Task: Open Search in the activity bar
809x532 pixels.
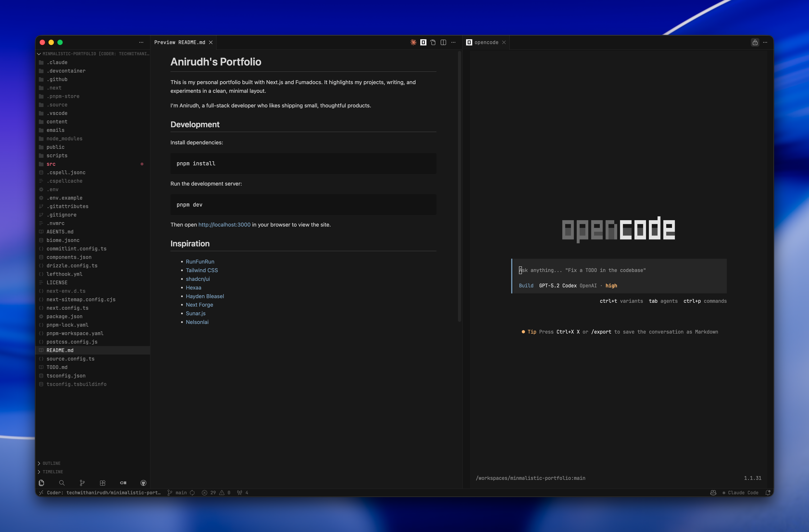Action: pyautogui.click(x=62, y=483)
